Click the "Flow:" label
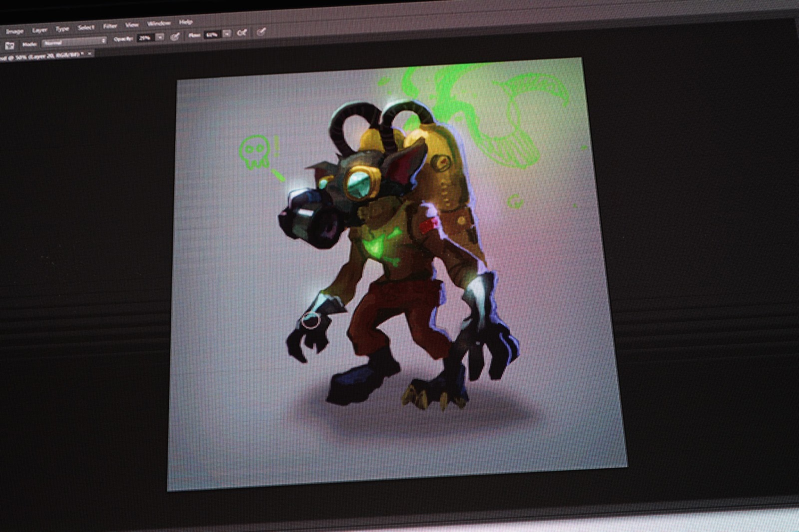Viewport: 799px width, 532px height. click(x=195, y=36)
